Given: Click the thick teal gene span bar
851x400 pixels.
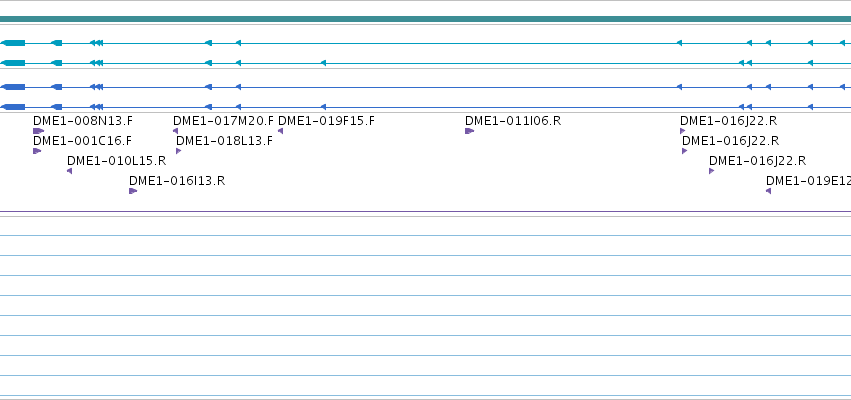Looking at the screenshot, I should click(426, 19).
